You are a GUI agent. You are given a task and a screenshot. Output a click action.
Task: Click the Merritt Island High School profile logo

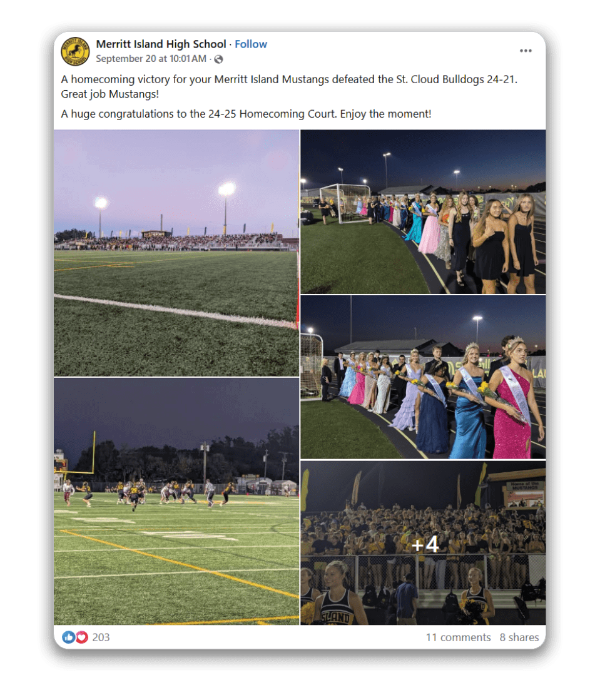pos(75,51)
